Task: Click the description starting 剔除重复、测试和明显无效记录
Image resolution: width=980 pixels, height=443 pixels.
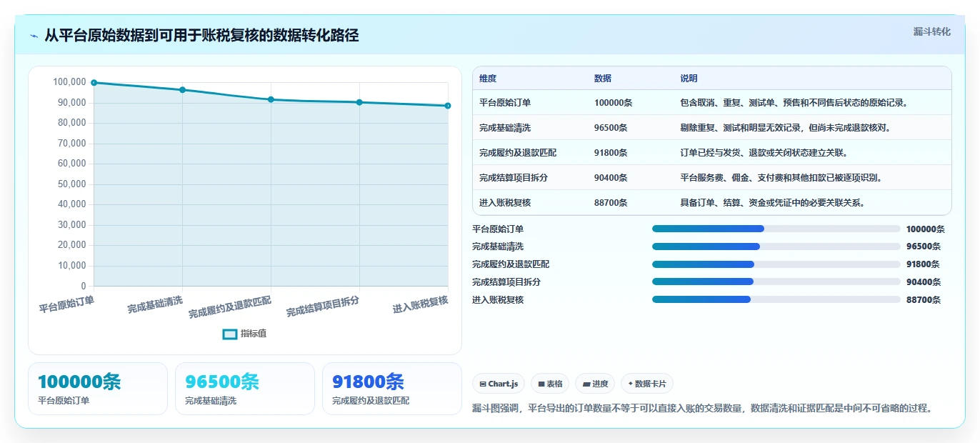Action: tap(786, 128)
